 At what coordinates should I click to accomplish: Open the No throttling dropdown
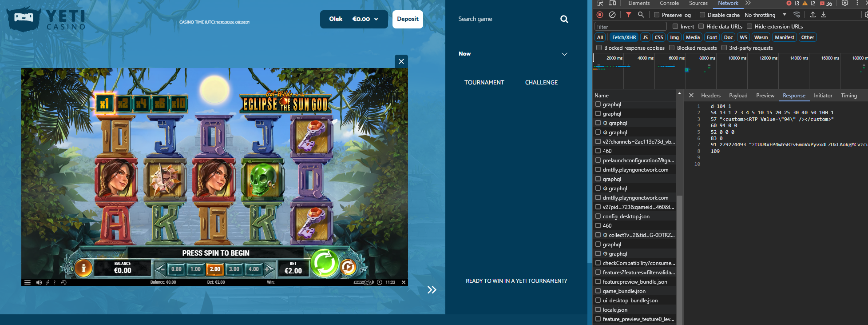pyautogui.click(x=765, y=15)
